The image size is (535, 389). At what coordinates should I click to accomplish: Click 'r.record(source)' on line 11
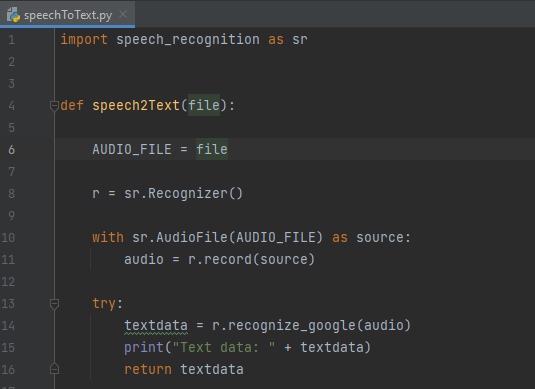pos(251,259)
